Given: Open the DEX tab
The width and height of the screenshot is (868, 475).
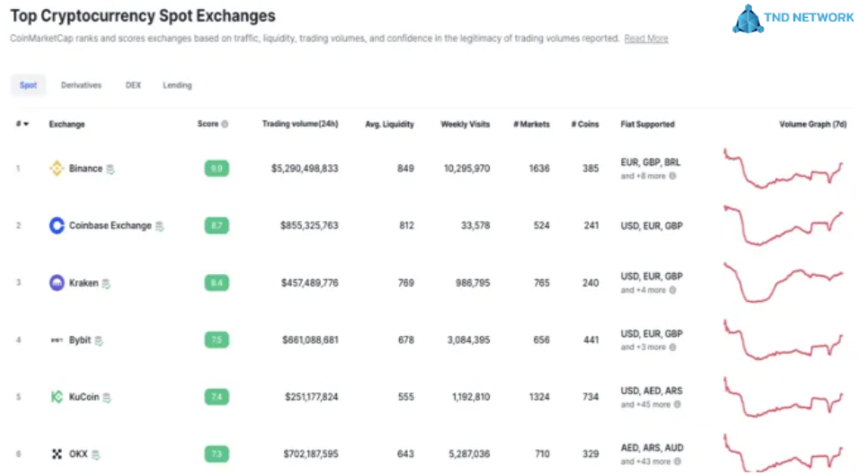Looking at the screenshot, I should pyautogui.click(x=133, y=85).
